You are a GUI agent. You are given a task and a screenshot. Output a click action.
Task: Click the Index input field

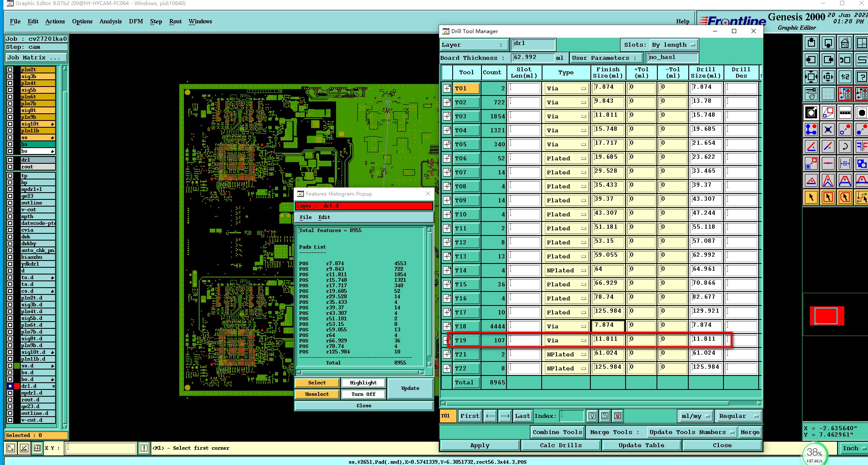572,416
